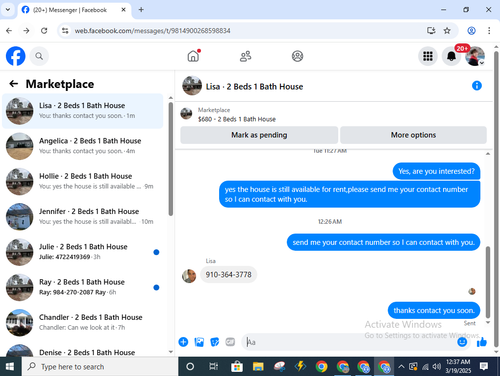
Task: Show hidden system tray icons
Action: (x=401, y=366)
